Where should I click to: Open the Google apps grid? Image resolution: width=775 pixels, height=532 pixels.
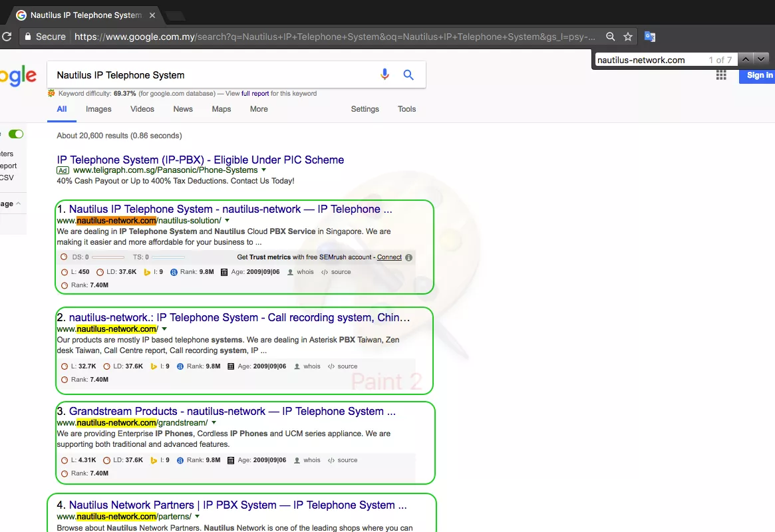(721, 75)
